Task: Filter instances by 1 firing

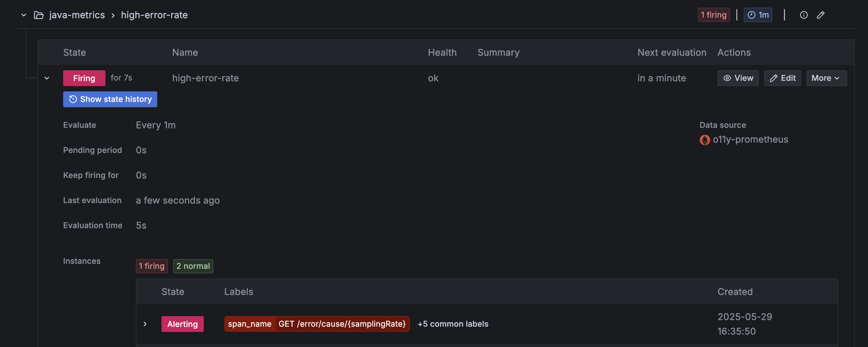Action: tap(152, 266)
